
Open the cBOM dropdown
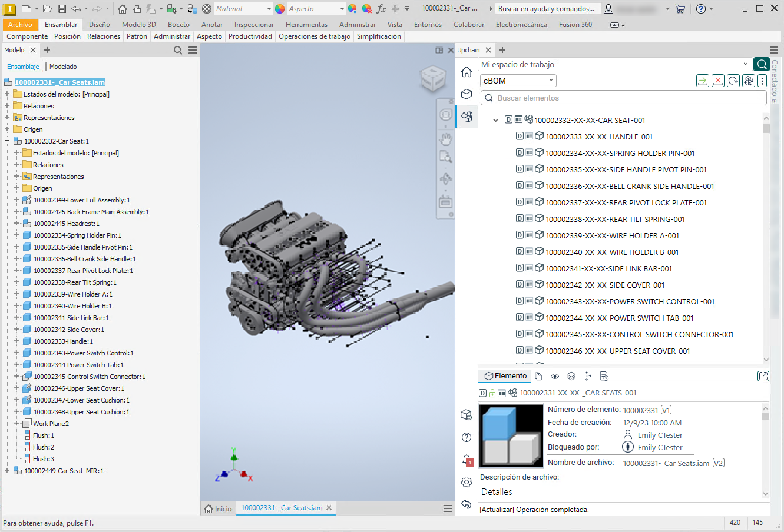click(518, 81)
